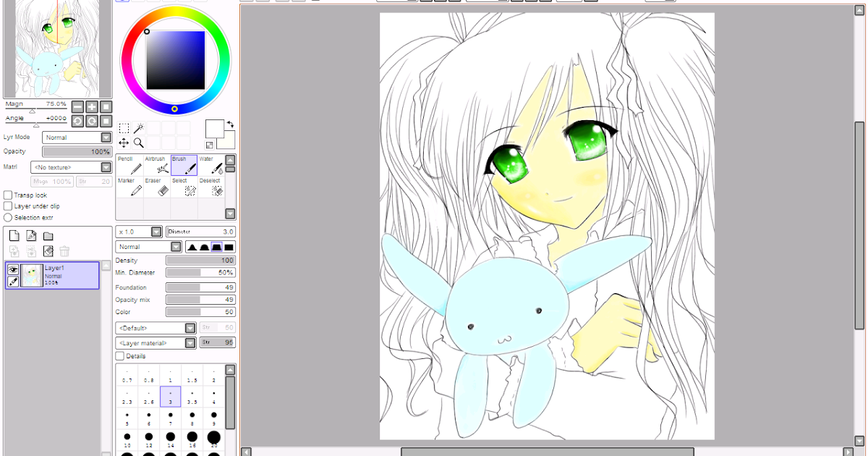The width and height of the screenshot is (868, 456).
Task: Adjust the Min. Diameter slider
Action: tap(200, 272)
